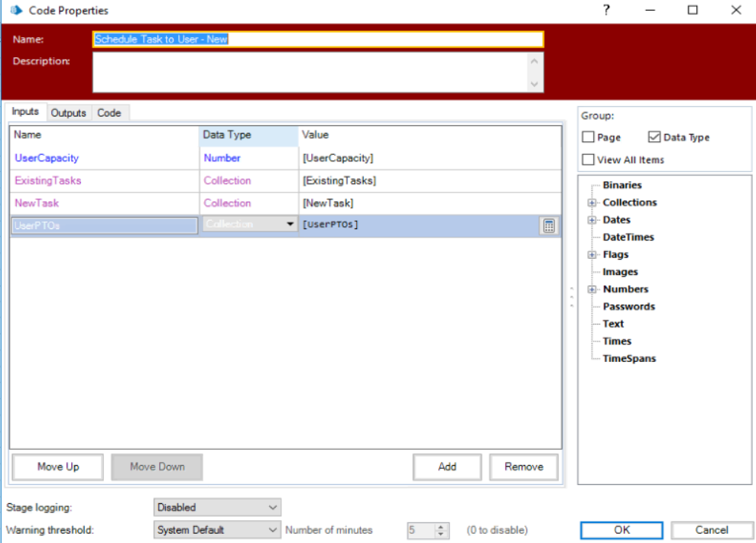The height and width of the screenshot is (543, 756).
Task: Expand the Flags tree node
Action: pyautogui.click(x=592, y=255)
